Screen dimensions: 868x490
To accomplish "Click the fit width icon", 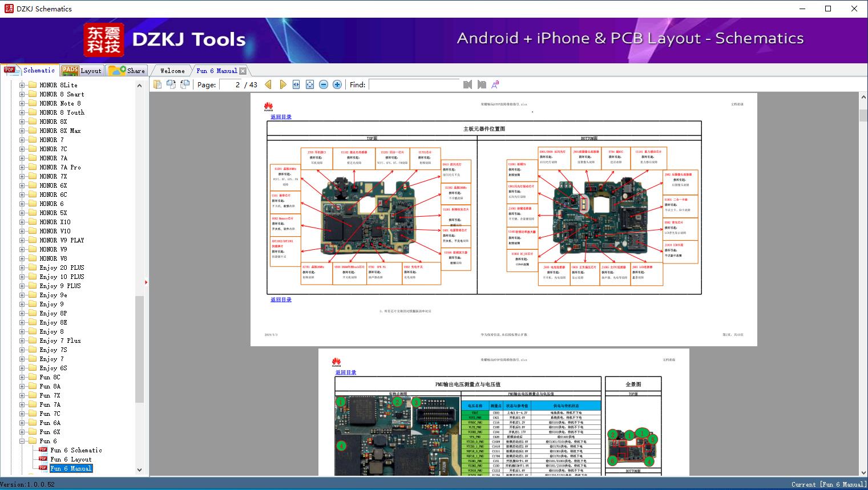I will click(296, 84).
